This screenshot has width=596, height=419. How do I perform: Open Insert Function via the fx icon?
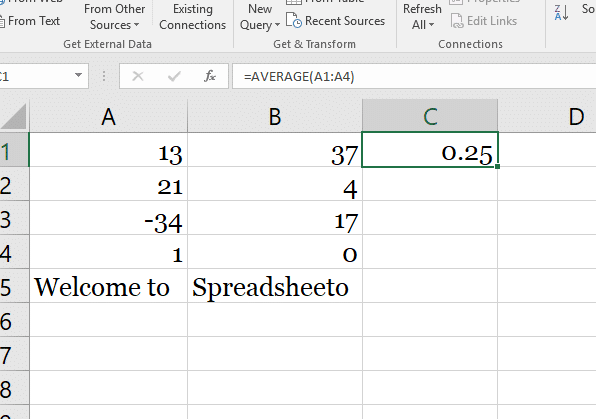(210, 76)
